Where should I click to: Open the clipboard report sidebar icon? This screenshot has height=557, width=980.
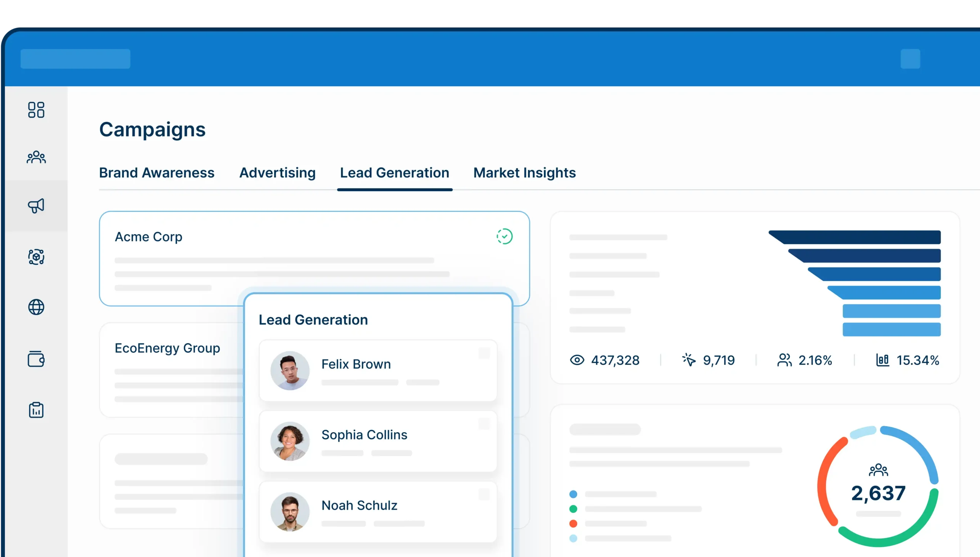pos(36,410)
